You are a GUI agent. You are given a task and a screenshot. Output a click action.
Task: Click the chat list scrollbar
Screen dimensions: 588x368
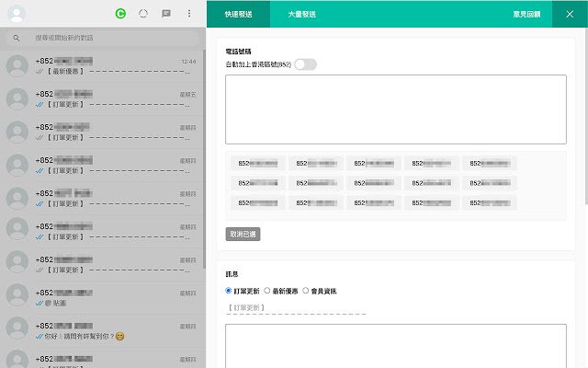tap(204, 159)
